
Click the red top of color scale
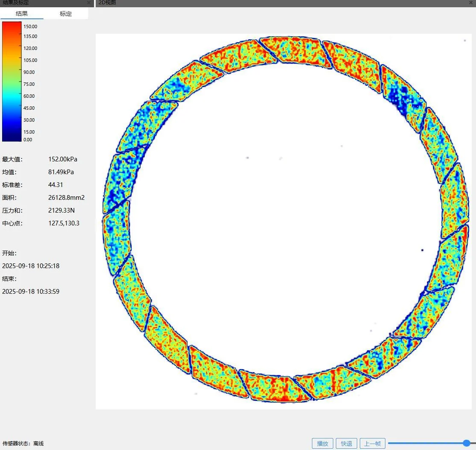[x=12, y=26]
